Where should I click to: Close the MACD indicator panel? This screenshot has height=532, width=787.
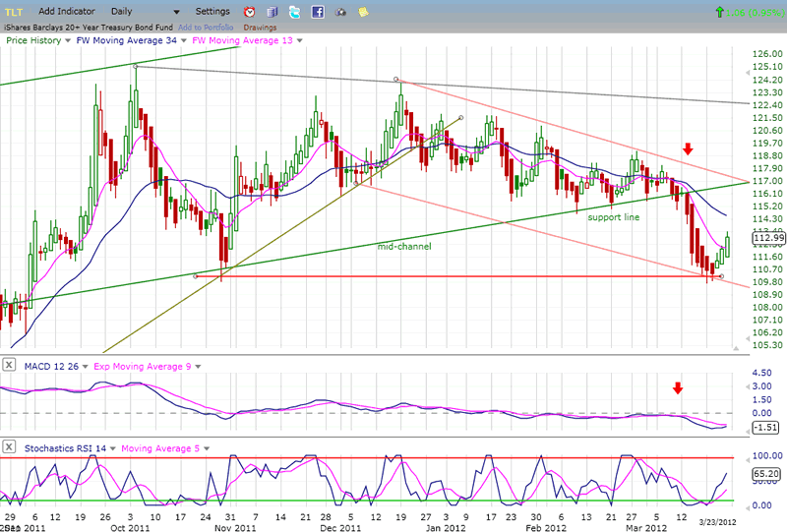pos(8,366)
